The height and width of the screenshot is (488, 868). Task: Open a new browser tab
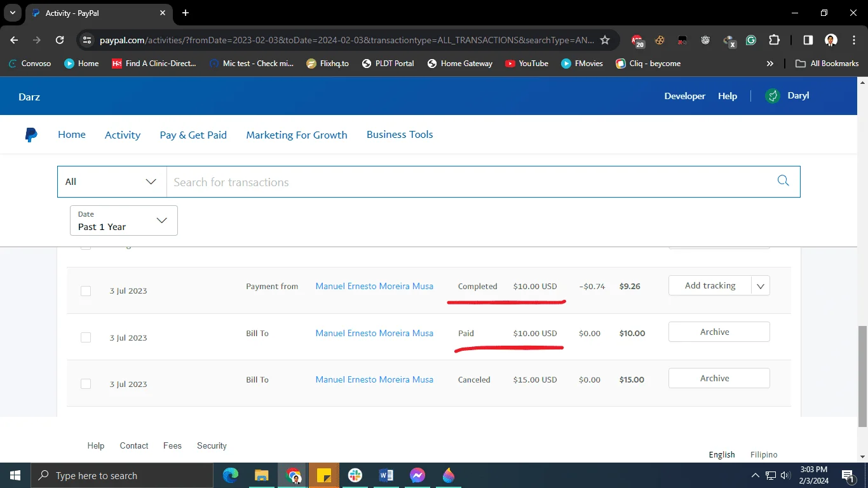point(186,13)
